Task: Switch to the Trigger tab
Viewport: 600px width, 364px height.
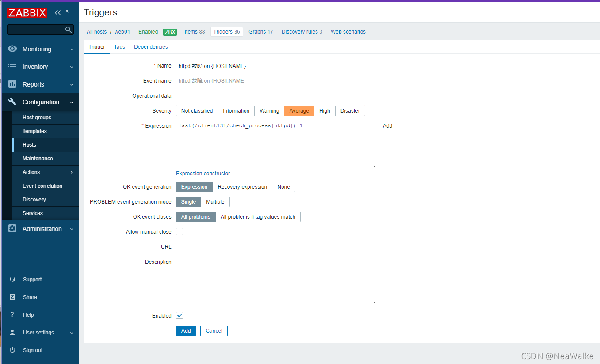Action: [x=97, y=47]
